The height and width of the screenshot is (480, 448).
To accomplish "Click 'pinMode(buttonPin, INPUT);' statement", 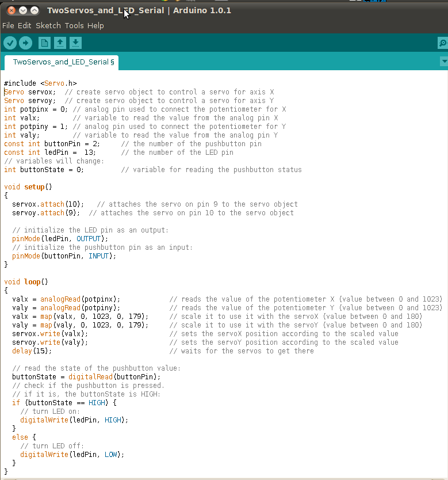I will click(x=64, y=256).
